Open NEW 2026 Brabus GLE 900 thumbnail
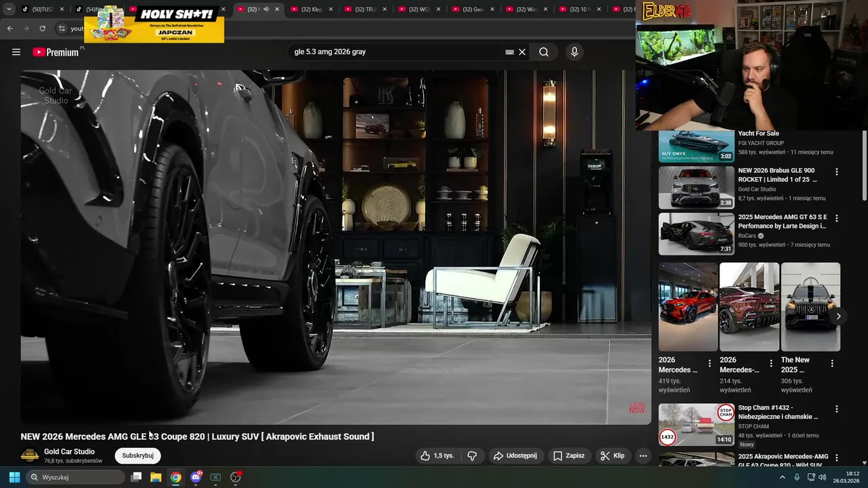868x488 pixels. click(x=696, y=188)
